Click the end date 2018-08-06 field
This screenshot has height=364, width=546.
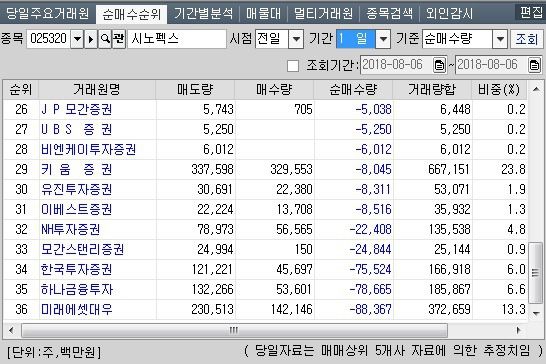click(492, 65)
